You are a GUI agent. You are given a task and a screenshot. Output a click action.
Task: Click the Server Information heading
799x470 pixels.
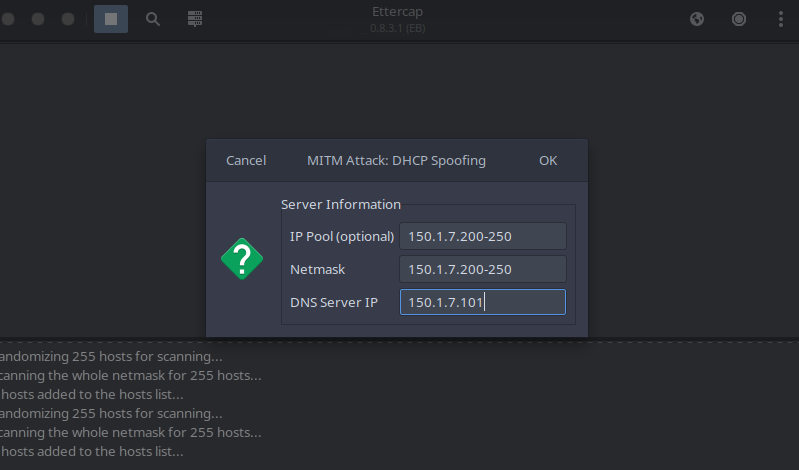(x=341, y=204)
